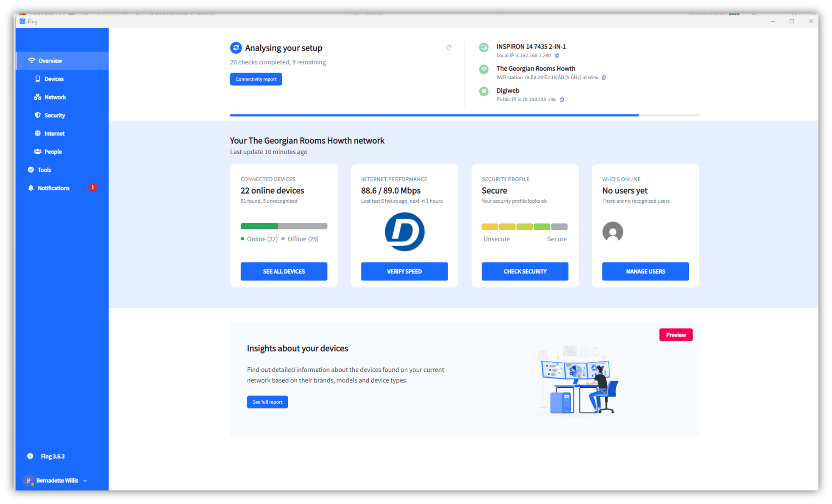Expand the Bernadette Willis account menu
The width and height of the screenshot is (832, 504).
(85, 481)
